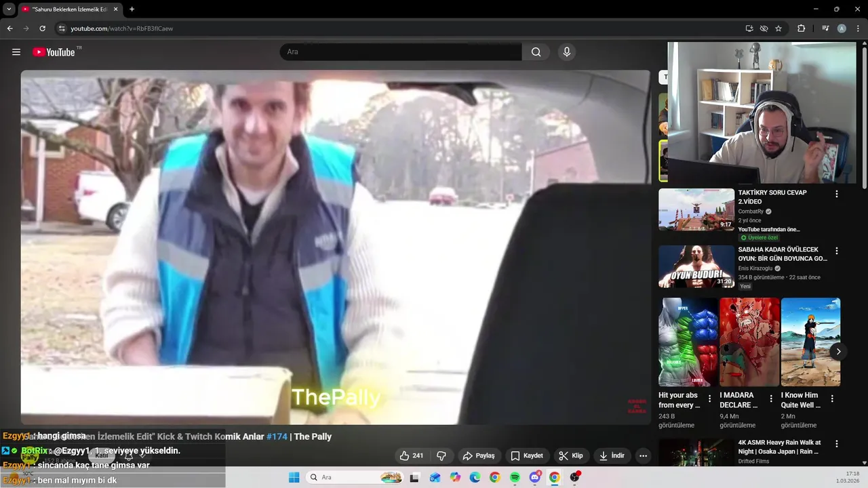This screenshot has height=488, width=868.
Task: Go back with browser back arrow
Action: click(x=9, y=28)
